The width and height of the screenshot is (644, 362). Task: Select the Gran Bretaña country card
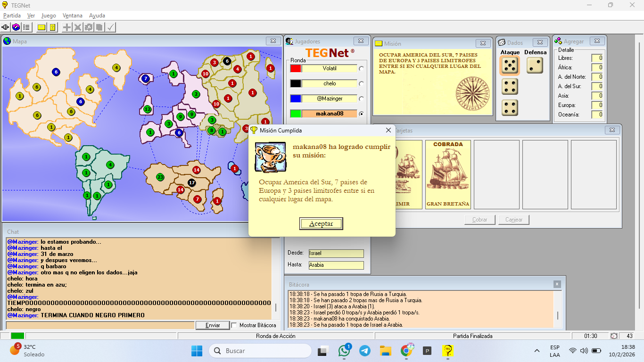(448, 174)
